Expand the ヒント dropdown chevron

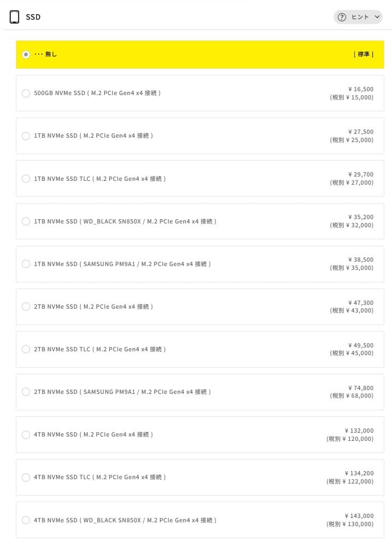pyautogui.click(x=377, y=17)
